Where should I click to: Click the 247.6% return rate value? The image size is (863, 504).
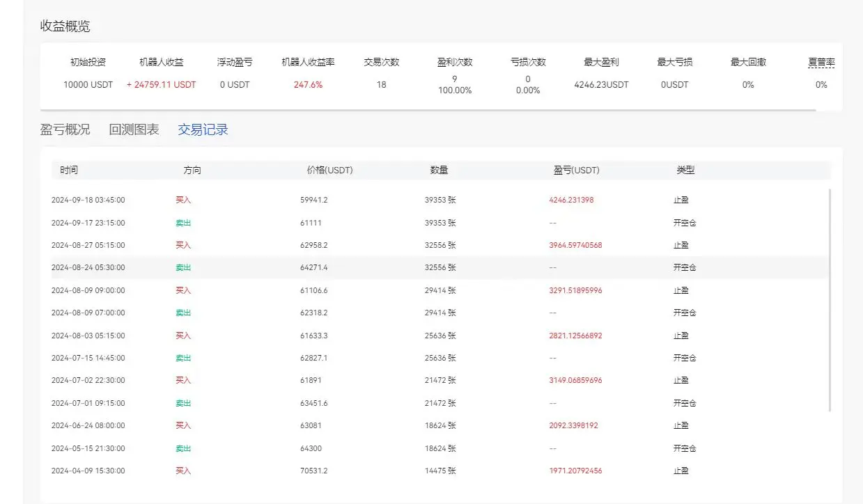click(x=308, y=85)
